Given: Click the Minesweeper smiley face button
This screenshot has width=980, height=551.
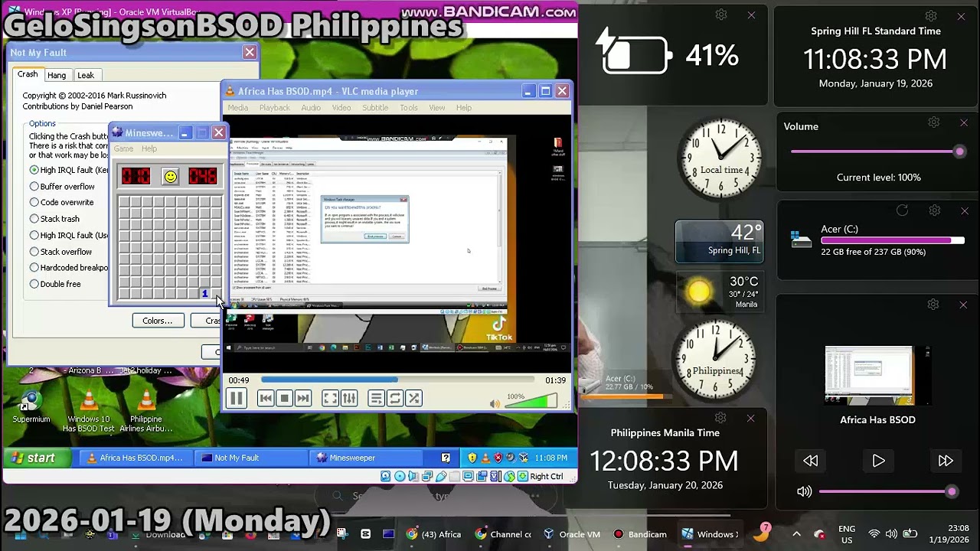Looking at the screenshot, I should point(170,177).
